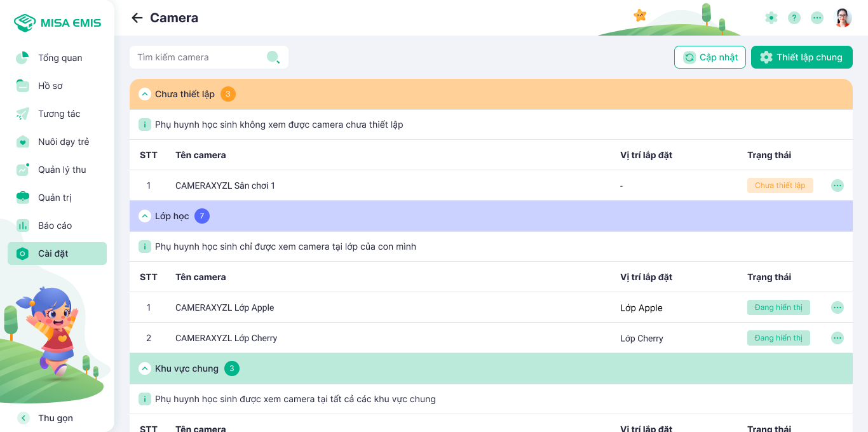
Task: Open user profile avatar
Action: tap(843, 18)
